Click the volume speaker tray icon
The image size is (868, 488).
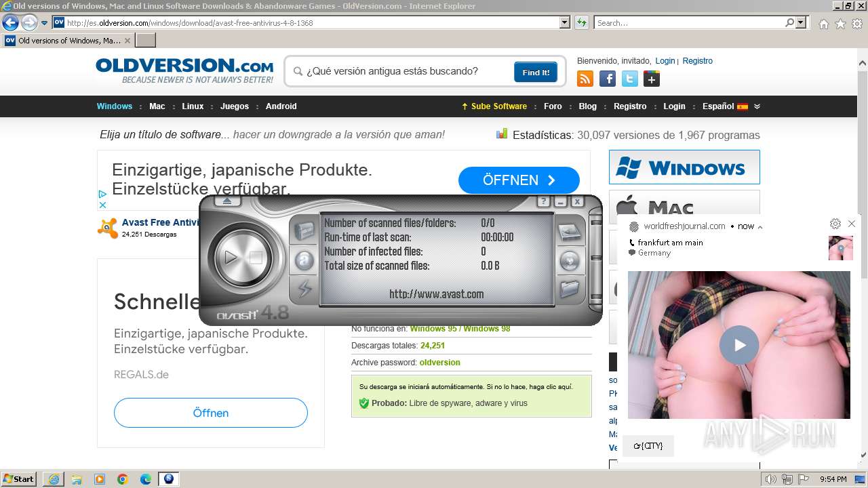pyautogui.click(x=771, y=479)
